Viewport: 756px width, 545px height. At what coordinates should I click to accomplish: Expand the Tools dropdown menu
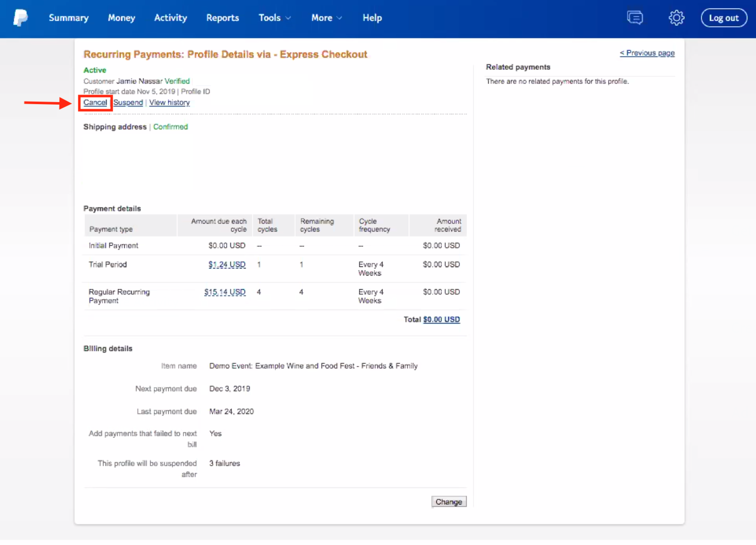(x=274, y=18)
